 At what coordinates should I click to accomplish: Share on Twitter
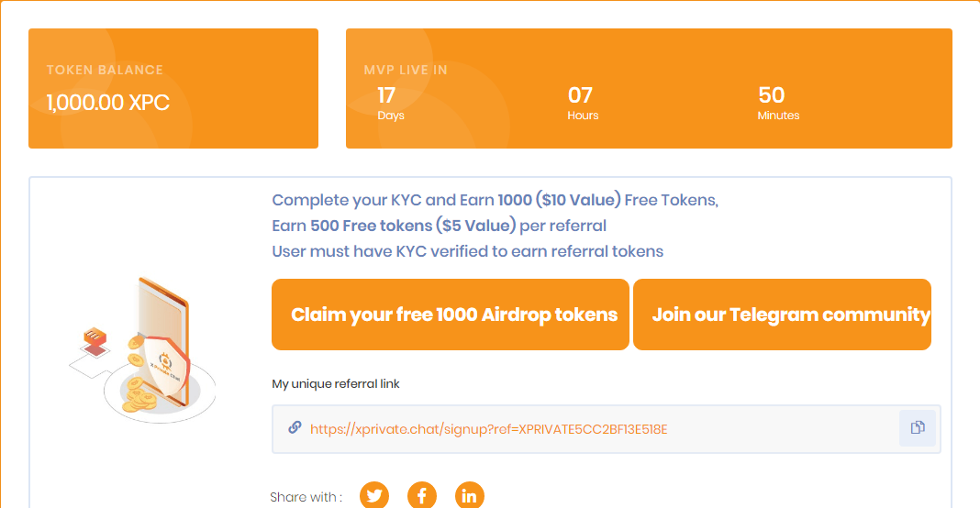click(x=374, y=496)
